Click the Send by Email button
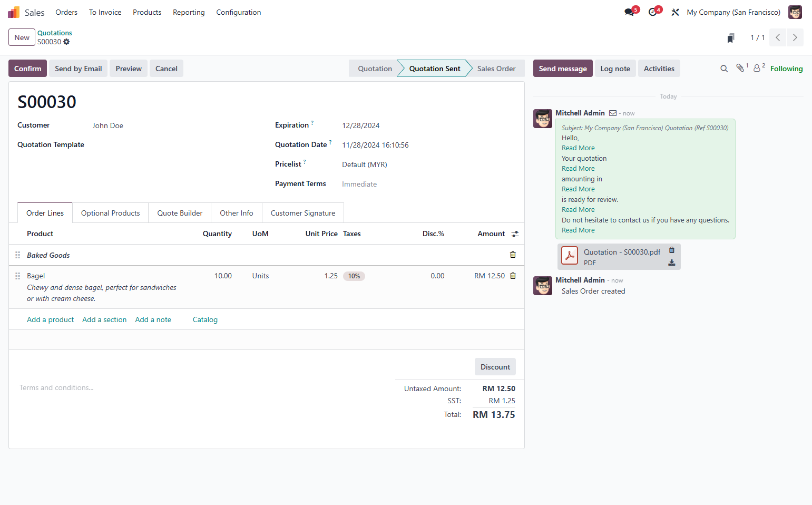The height and width of the screenshot is (505, 812). tap(79, 69)
